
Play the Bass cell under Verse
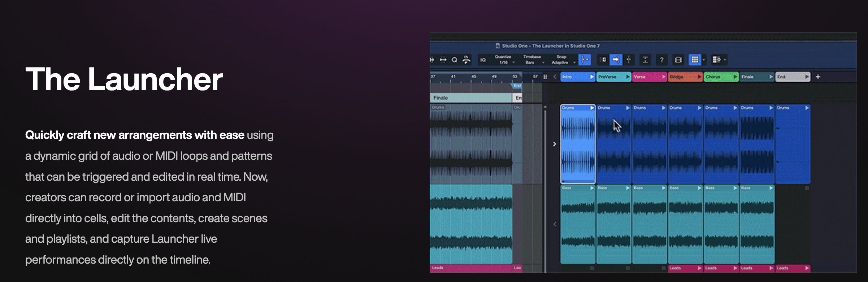point(663,188)
